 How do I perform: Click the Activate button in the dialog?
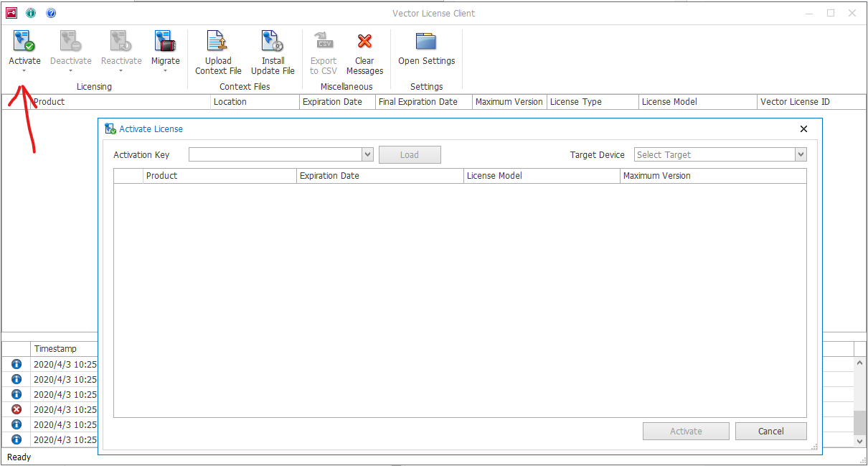(686, 431)
